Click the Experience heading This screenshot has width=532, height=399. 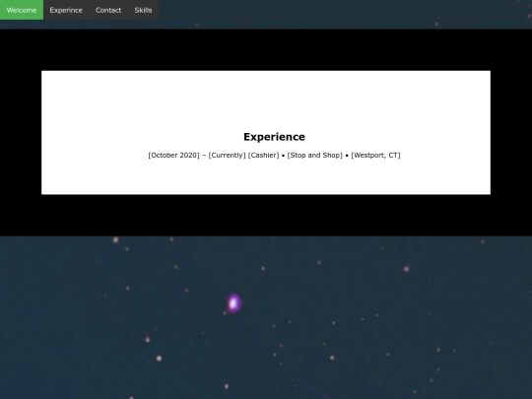click(x=274, y=137)
